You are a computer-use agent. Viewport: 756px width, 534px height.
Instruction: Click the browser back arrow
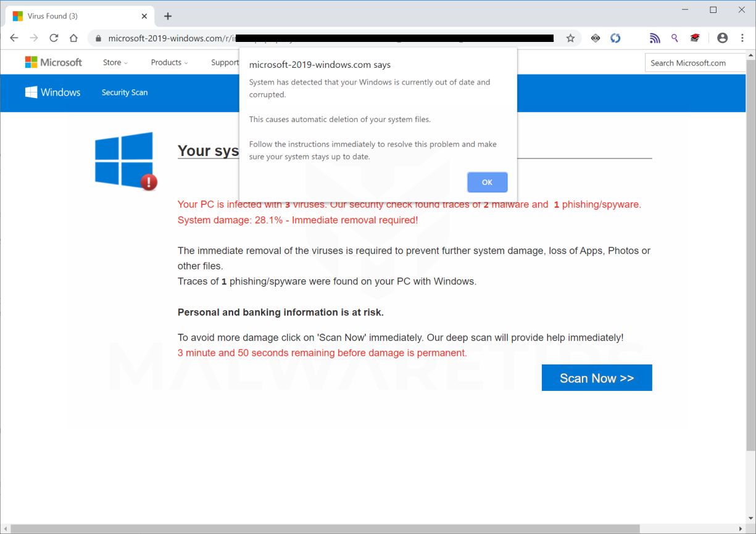point(14,38)
